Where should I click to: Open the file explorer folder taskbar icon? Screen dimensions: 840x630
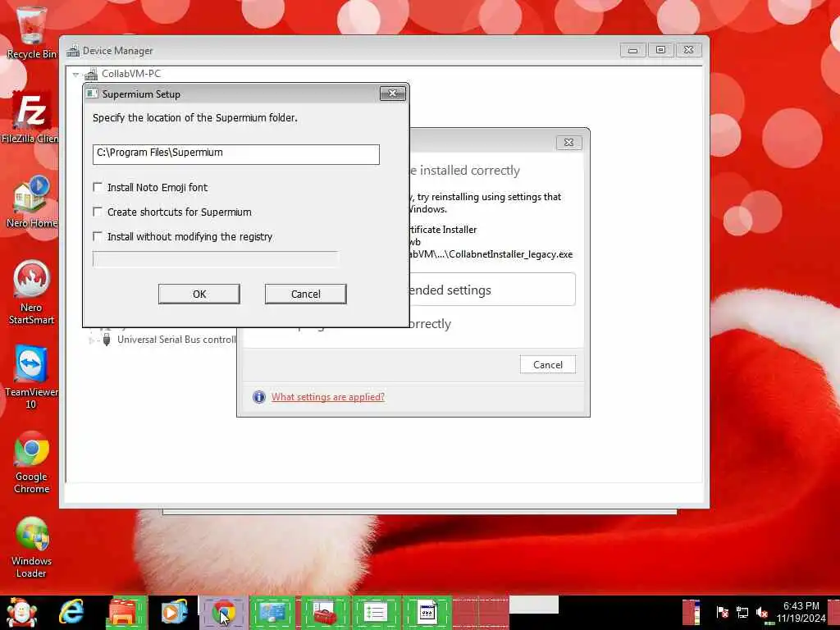[x=126, y=613]
